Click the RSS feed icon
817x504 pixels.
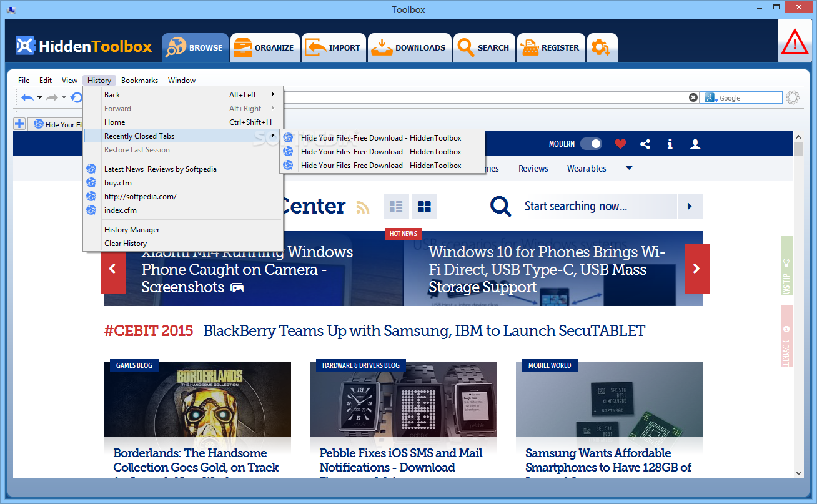pos(363,207)
